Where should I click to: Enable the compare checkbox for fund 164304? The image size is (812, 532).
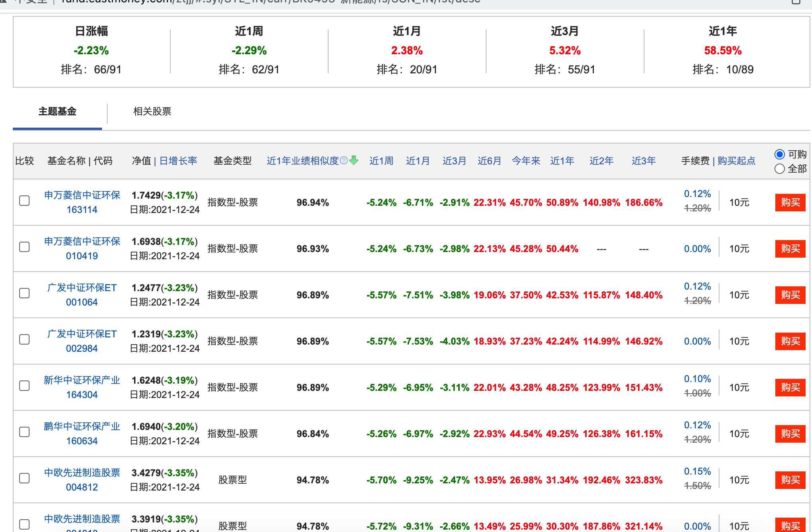pyautogui.click(x=24, y=386)
